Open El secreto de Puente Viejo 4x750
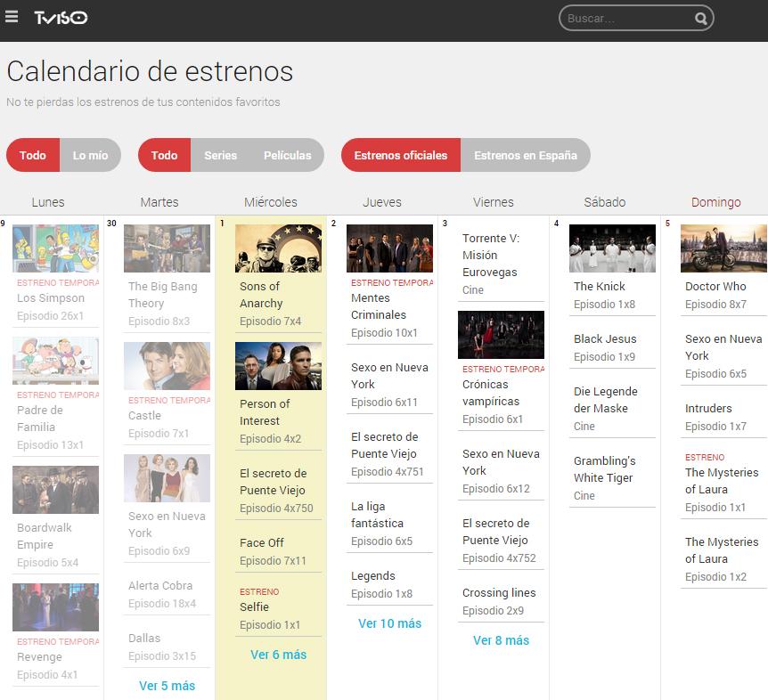The height and width of the screenshot is (700, 768). (x=273, y=482)
